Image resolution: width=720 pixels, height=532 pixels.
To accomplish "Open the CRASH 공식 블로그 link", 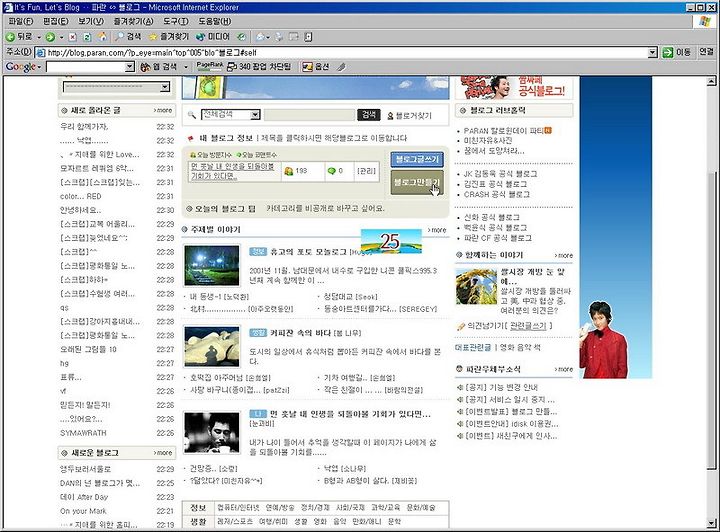I will tap(496, 194).
